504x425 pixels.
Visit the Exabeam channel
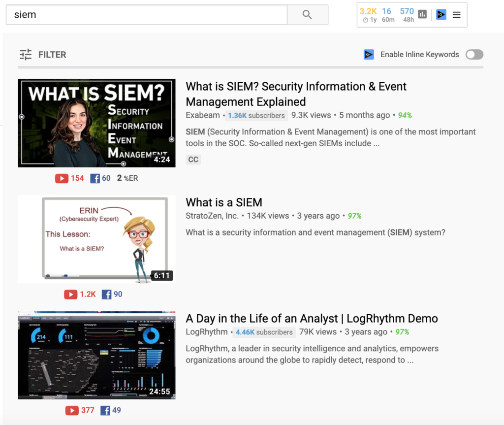pyautogui.click(x=203, y=115)
